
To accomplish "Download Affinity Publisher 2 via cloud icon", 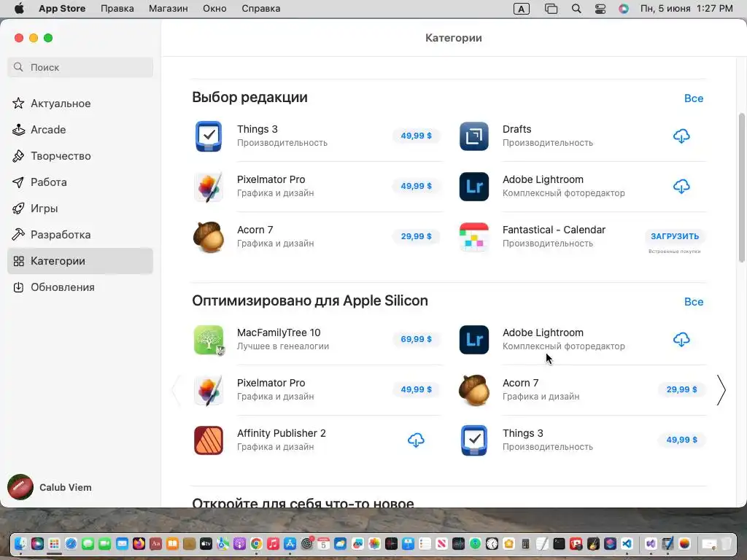I will coord(416,440).
